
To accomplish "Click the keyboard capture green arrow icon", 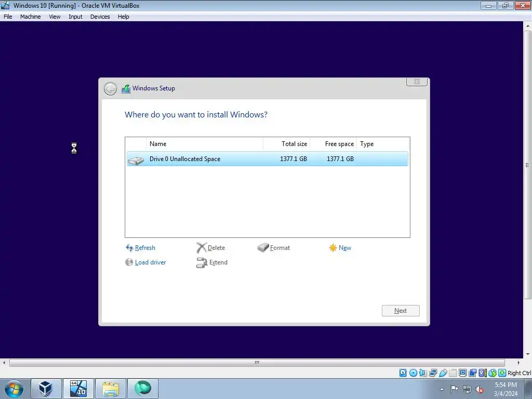I will point(502,373).
